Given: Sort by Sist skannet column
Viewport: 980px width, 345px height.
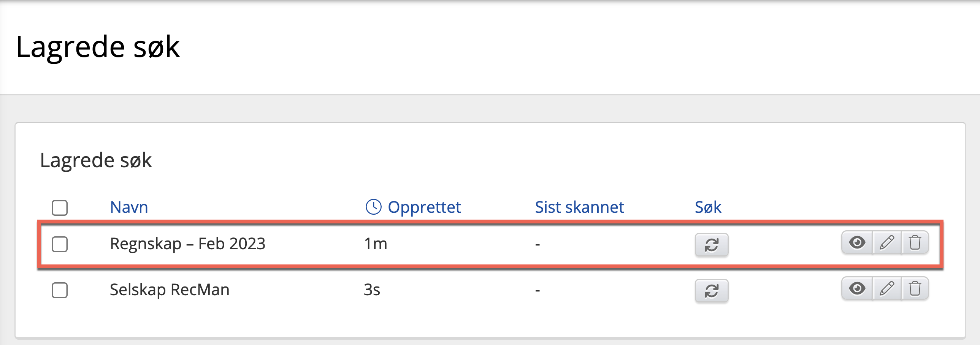Looking at the screenshot, I should pos(579,207).
